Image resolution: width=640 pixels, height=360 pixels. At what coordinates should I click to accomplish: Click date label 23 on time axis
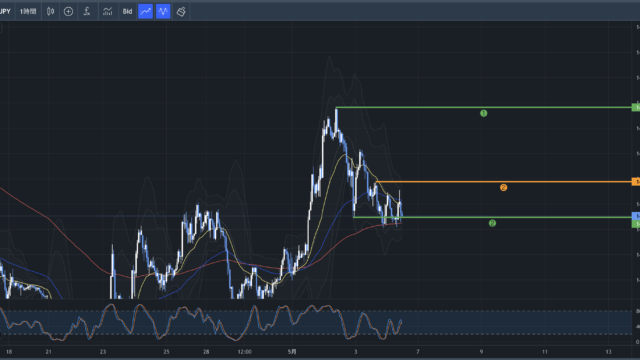(103, 351)
